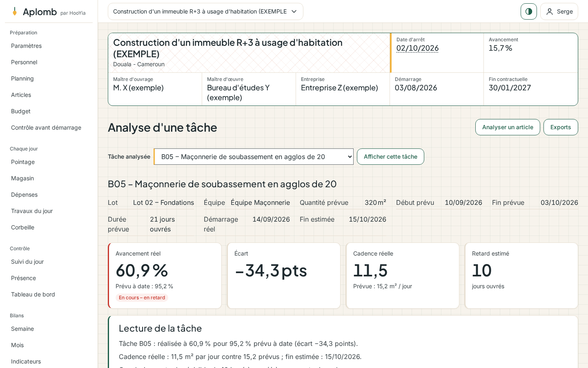Select Dépenses in the sidebar
Viewport: 588px width, 368px height.
coord(49,195)
